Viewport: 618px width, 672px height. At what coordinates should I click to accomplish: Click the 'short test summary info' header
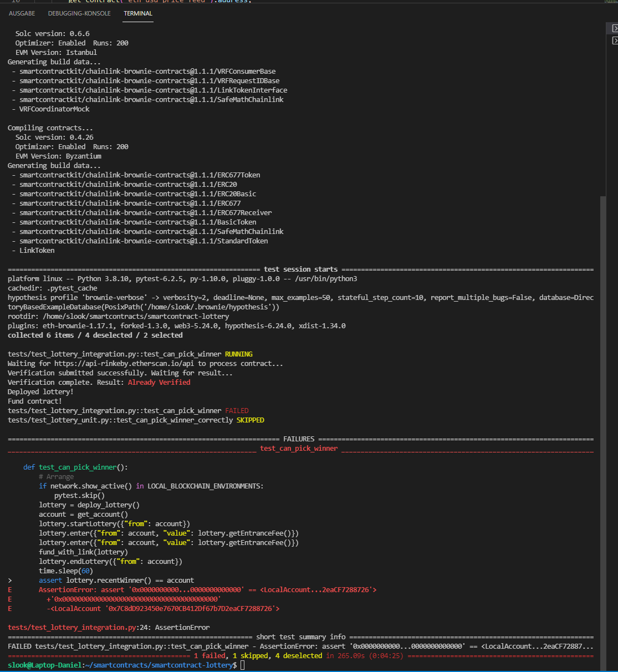click(300, 637)
